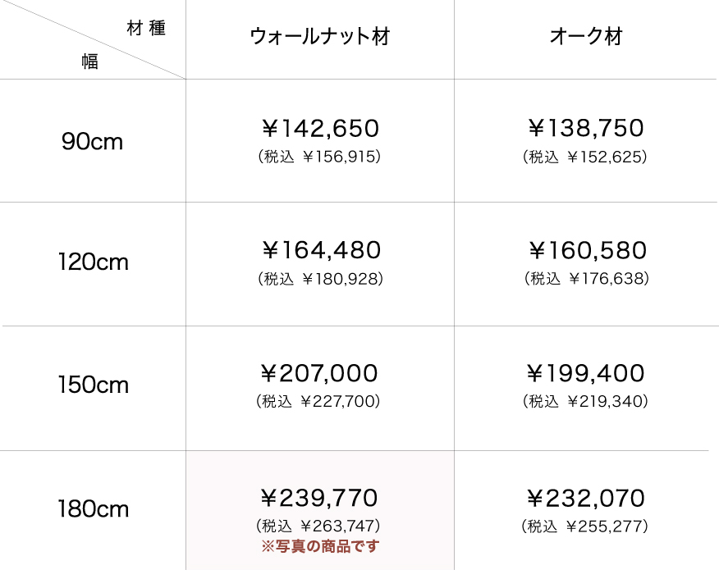Screen dimensions: 719x588
Task: Click the ※写真の商品です note
Action: (320, 546)
